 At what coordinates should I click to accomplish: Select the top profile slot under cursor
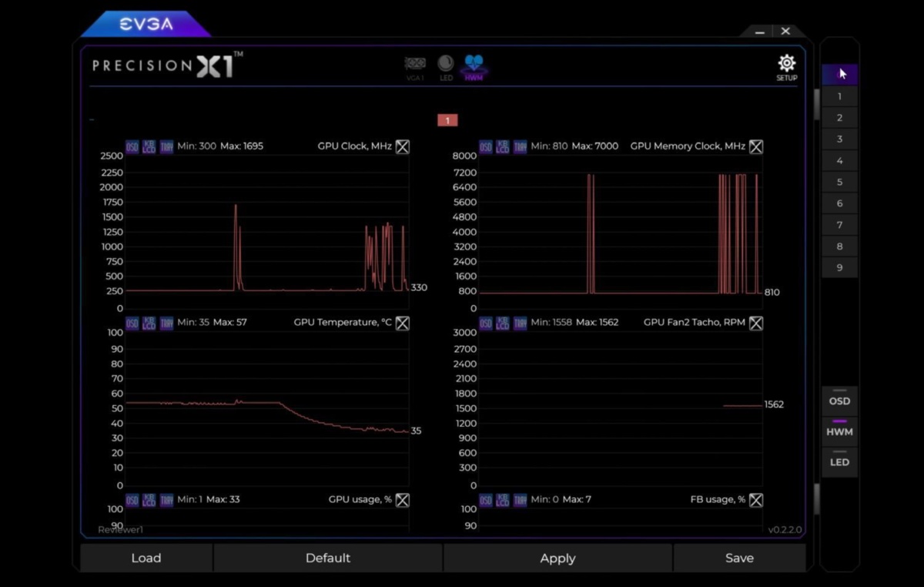coord(839,75)
